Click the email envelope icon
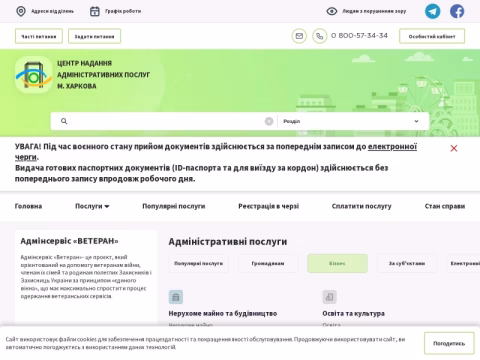Viewport: 480px width, 360px height. (x=299, y=36)
